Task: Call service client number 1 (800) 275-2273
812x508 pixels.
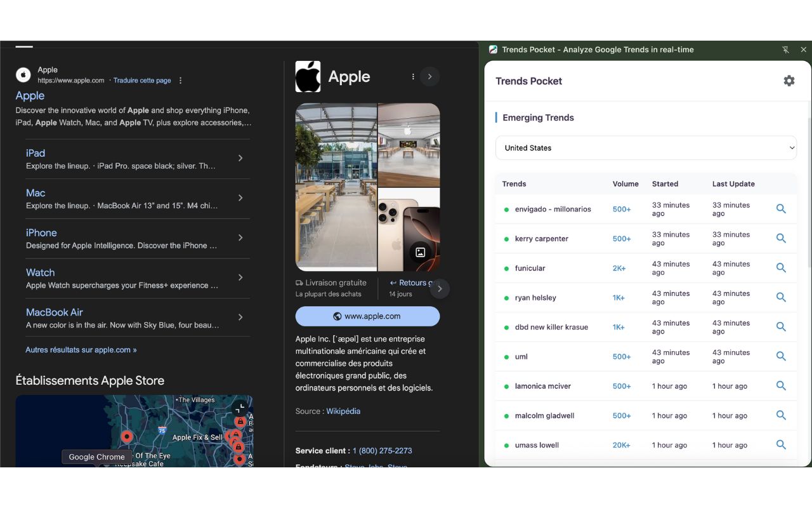Action: click(383, 451)
